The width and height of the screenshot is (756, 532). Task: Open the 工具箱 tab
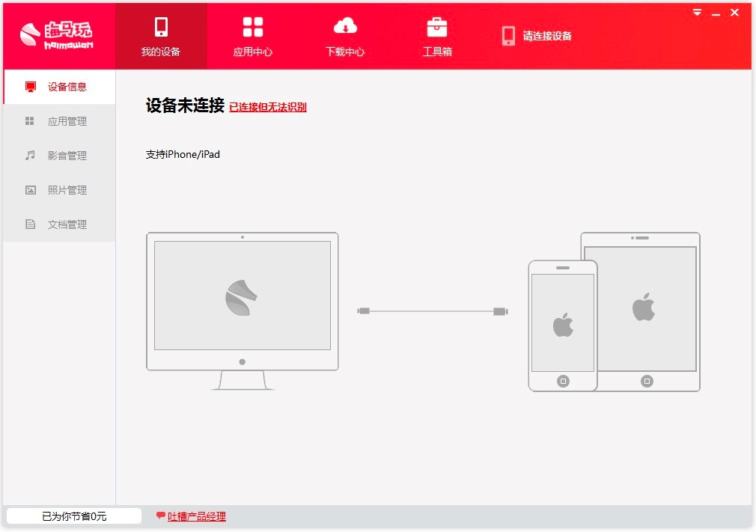click(x=437, y=36)
